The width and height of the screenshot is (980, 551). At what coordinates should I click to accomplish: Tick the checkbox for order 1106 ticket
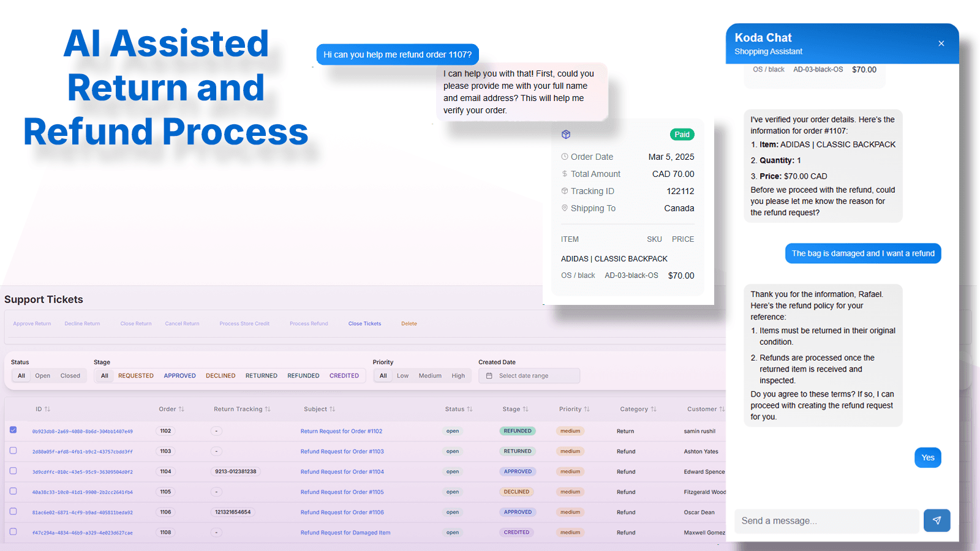13,511
